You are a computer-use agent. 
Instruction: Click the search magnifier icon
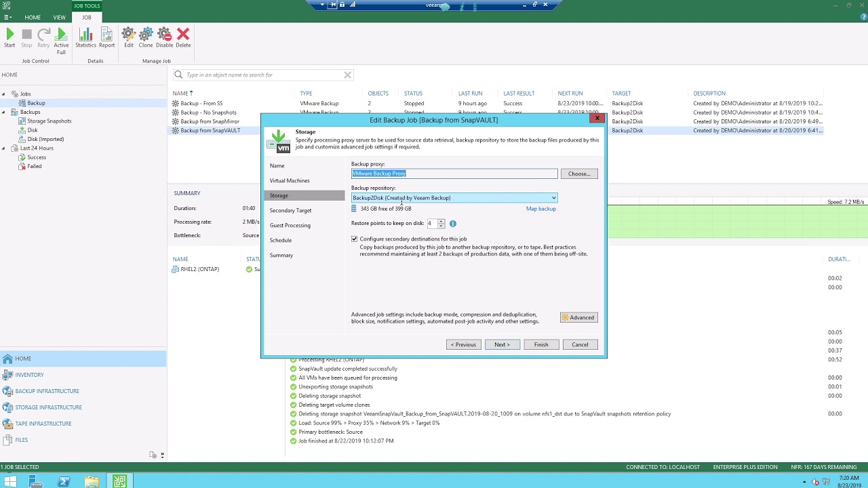coord(178,75)
